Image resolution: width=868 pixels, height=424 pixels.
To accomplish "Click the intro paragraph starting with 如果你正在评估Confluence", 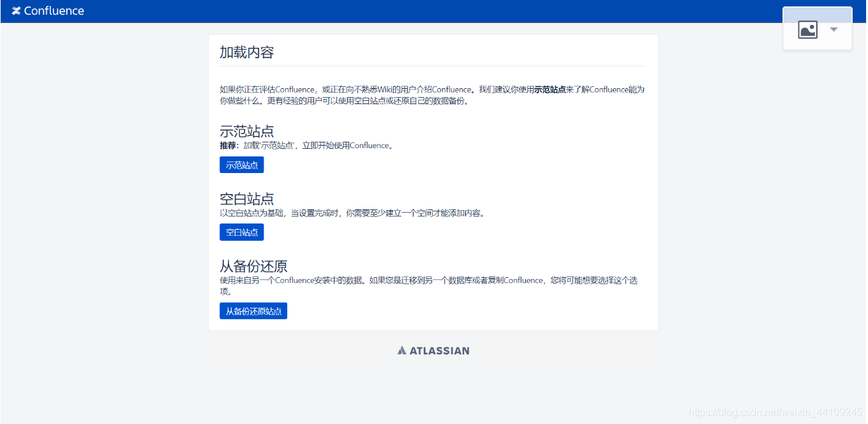I will pyautogui.click(x=432, y=95).
